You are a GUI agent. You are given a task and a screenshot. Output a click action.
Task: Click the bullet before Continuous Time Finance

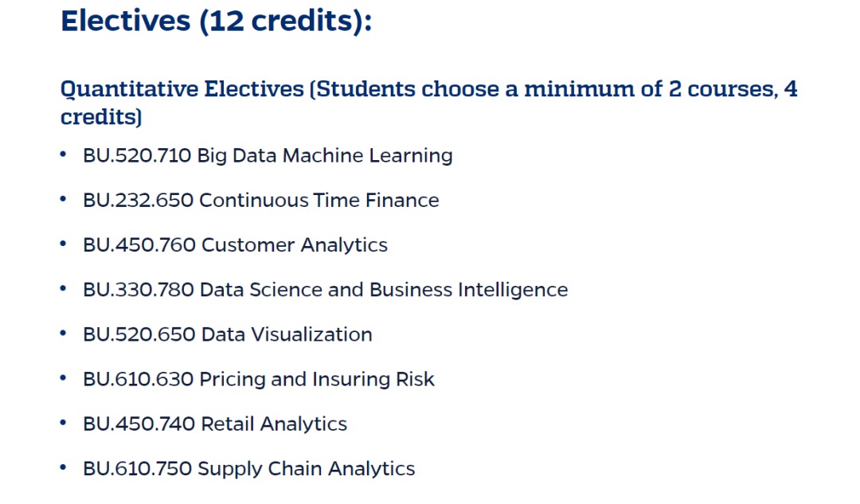click(x=63, y=199)
